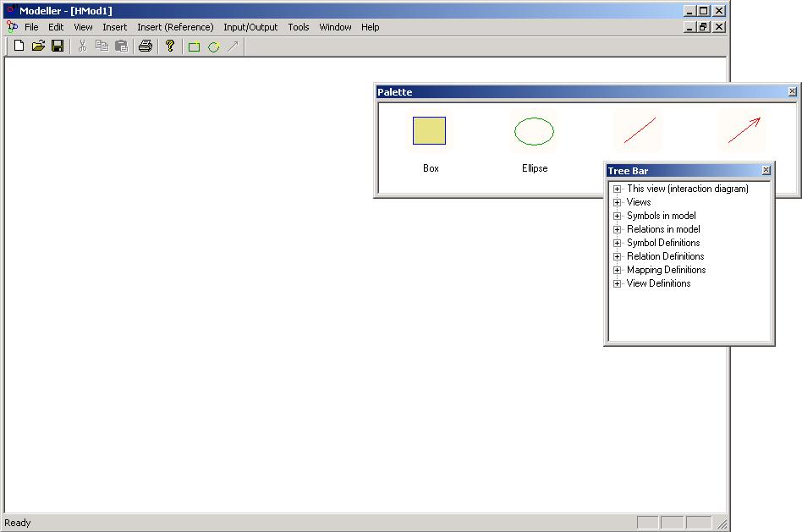
Task: Maximize the Modeller application window
Action: tap(704, 11)
